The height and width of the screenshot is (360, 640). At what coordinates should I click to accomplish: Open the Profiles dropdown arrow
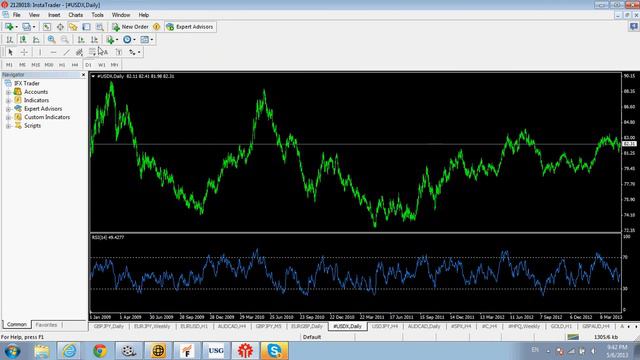34,27
